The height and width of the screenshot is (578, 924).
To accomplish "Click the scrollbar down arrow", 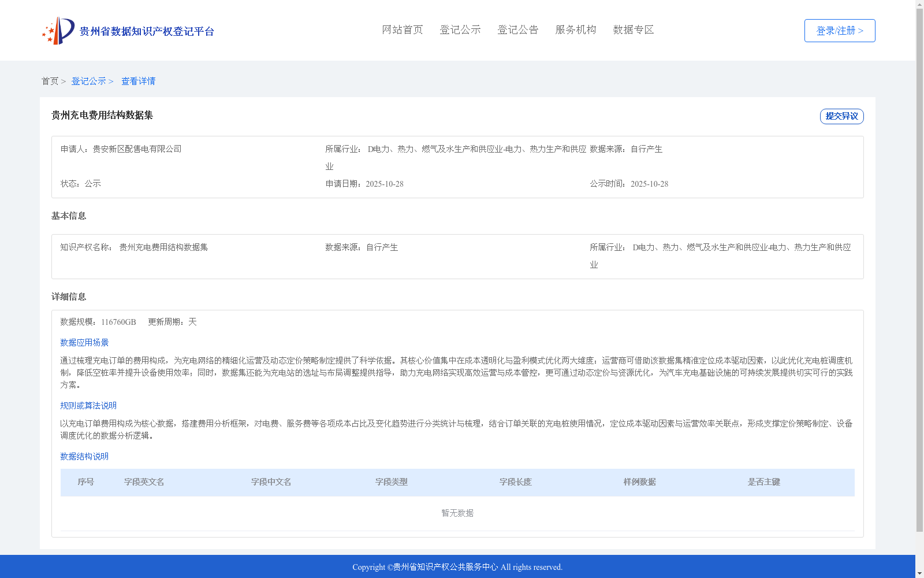I will point(920,573).
